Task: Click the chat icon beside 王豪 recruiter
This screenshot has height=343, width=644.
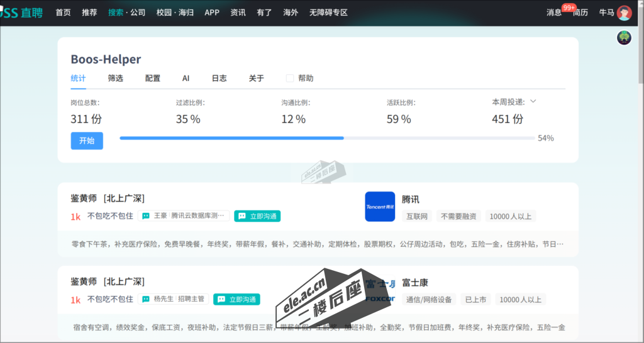Action: coord(146,216)
